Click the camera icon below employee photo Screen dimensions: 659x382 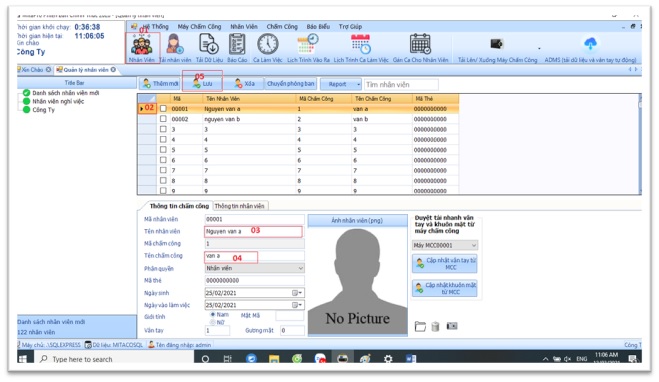452,326
